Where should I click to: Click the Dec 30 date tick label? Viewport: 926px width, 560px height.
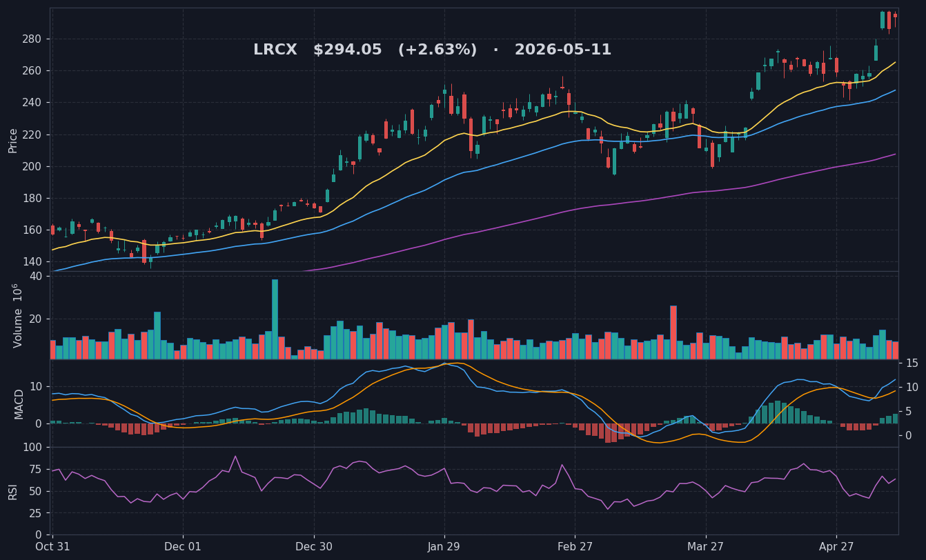click(x=314, y=547)
